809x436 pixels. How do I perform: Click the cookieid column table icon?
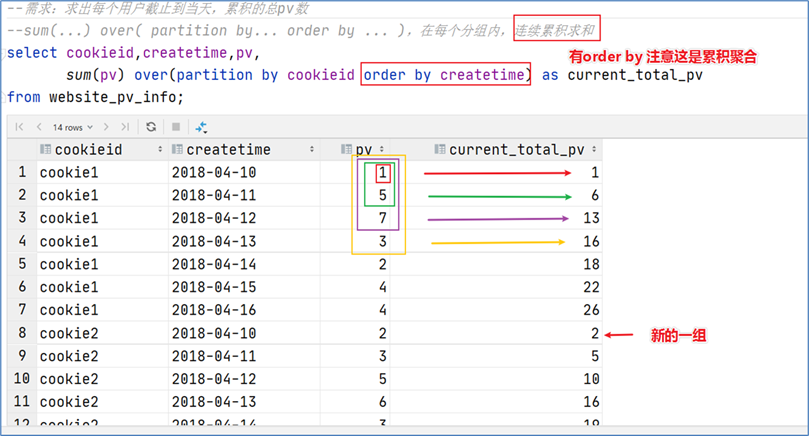(45, 149)
